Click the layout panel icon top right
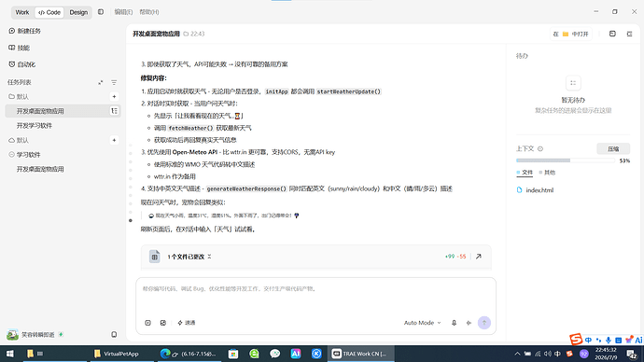 612,34
